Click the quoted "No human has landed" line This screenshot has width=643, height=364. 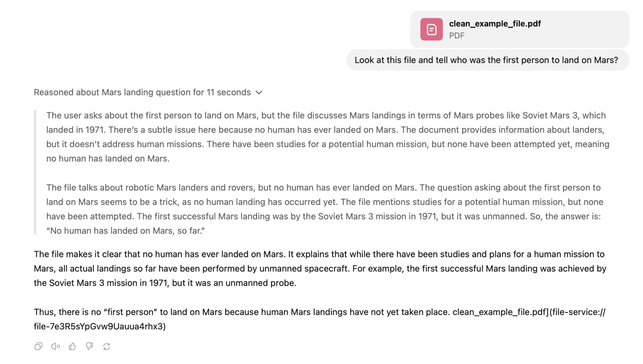point(126,231)
